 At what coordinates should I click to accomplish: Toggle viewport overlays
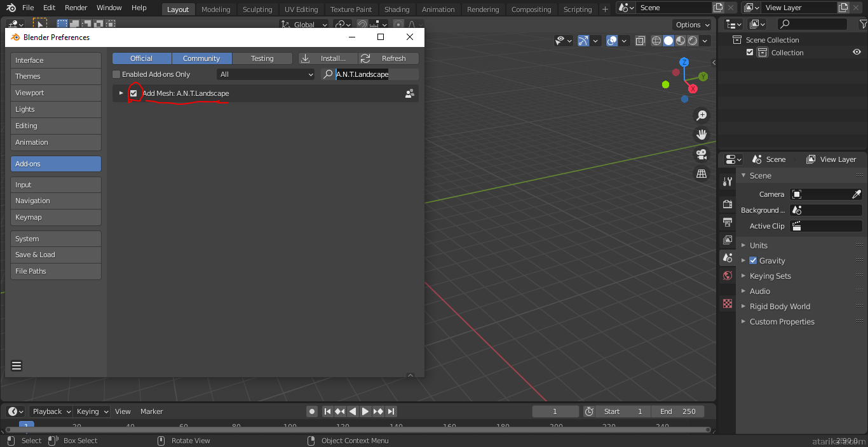[x=612, y=41]
